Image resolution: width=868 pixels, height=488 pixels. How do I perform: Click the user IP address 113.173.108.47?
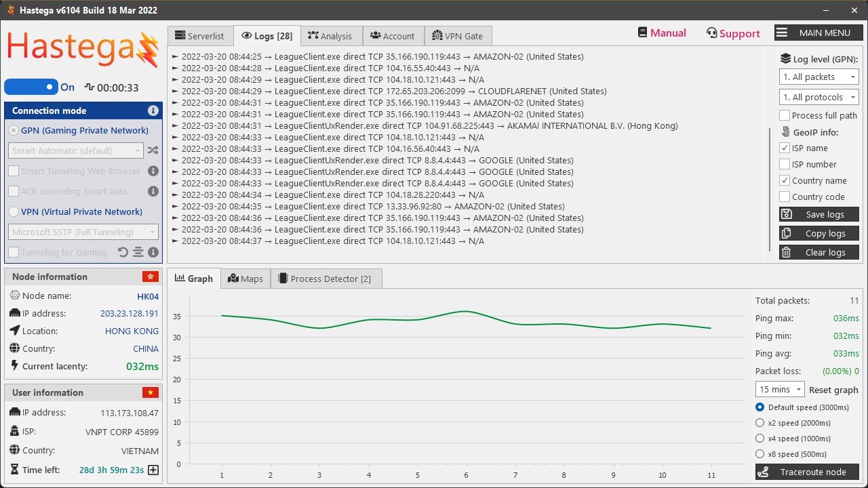[x=130, y=413]
